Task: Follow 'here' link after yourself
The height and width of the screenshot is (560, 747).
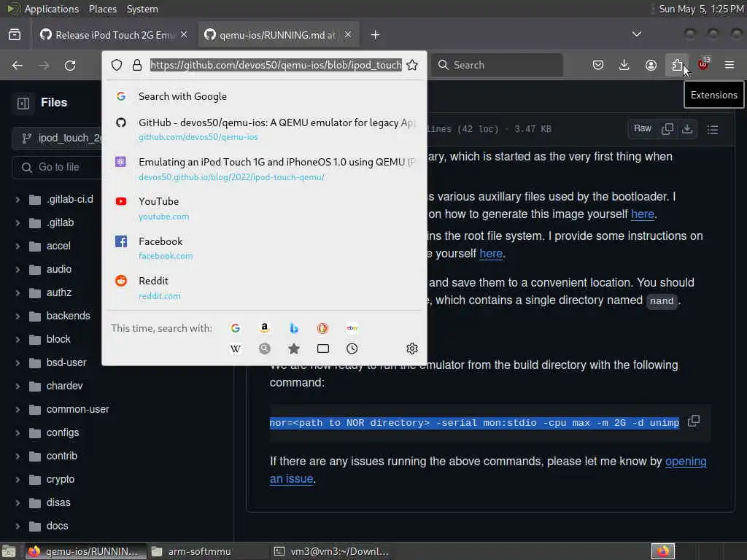Action: click(491, 254)
